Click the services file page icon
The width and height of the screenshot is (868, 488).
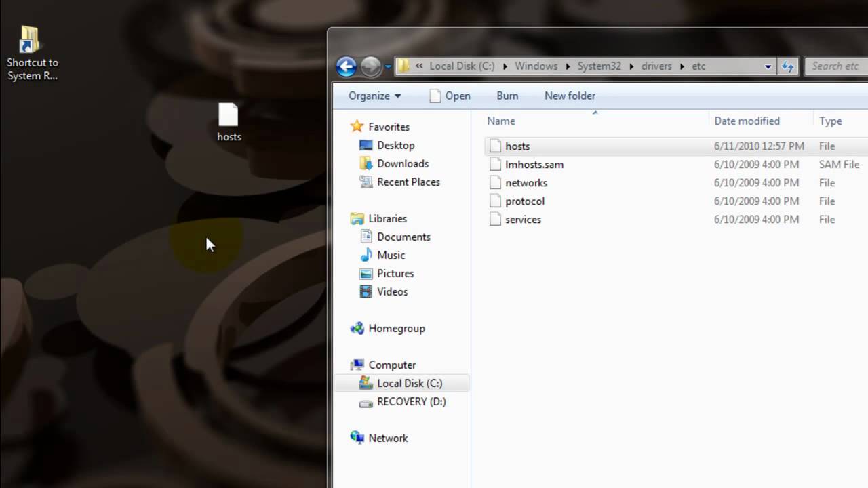click(x=494, y=219)
